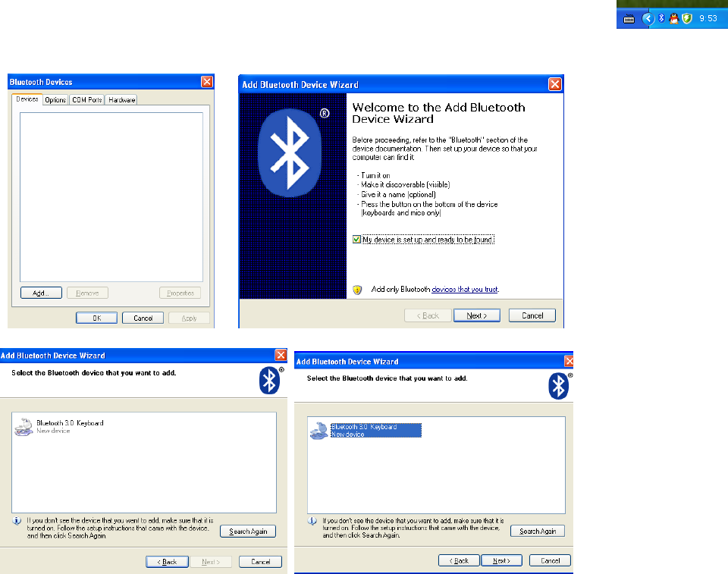
Task: Click Search Again in bottom-left wizard
Action: 248,532
